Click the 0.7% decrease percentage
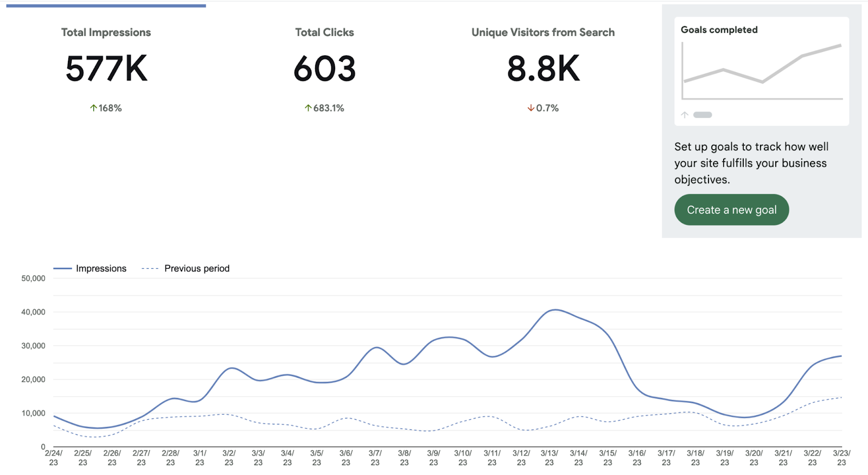The width and height of the screenshot is (868, 475). 547,108
